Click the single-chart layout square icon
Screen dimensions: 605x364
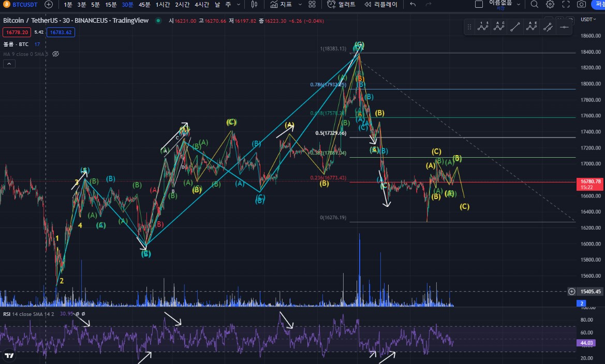click(x=479, y=5)
